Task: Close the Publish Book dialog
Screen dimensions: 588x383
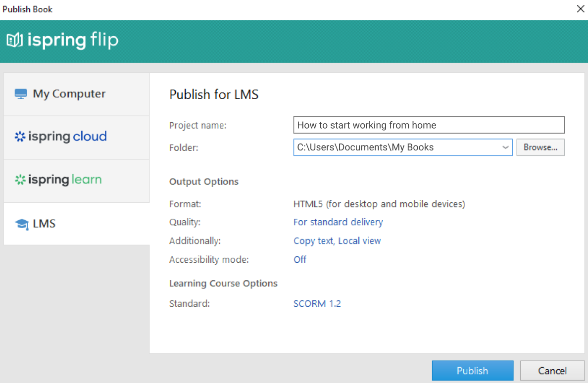Action: (580, 8)
